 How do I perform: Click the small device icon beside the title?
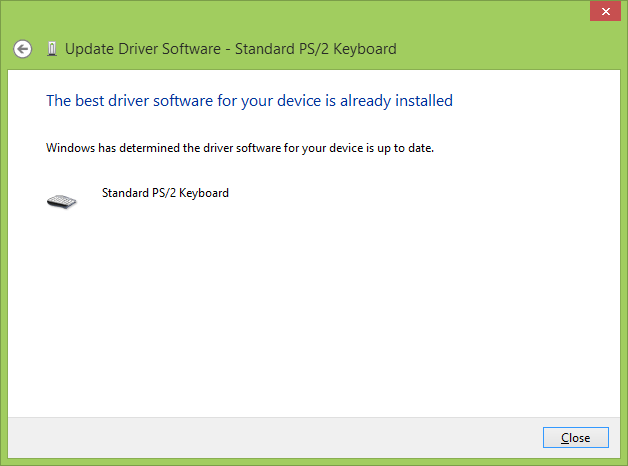pyautogui.click(x=52, y=49)
